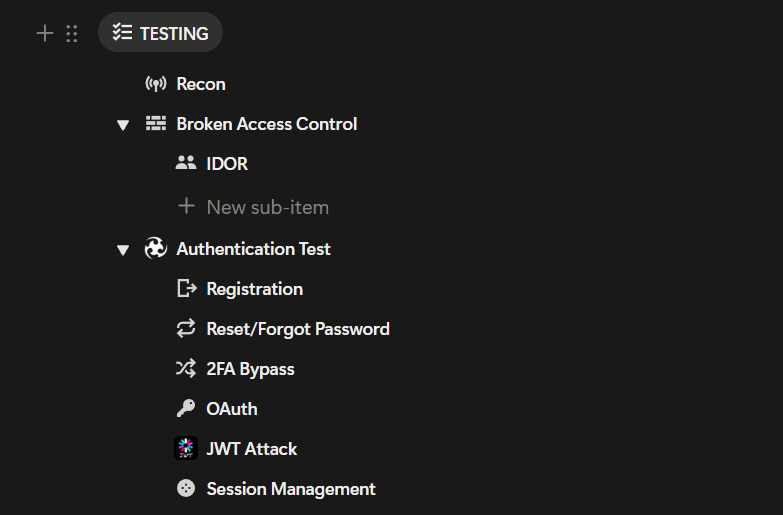Viewport: 783px width, 515px height.
Task: Click the people icon next to IDOR
Action: (186, 162)
